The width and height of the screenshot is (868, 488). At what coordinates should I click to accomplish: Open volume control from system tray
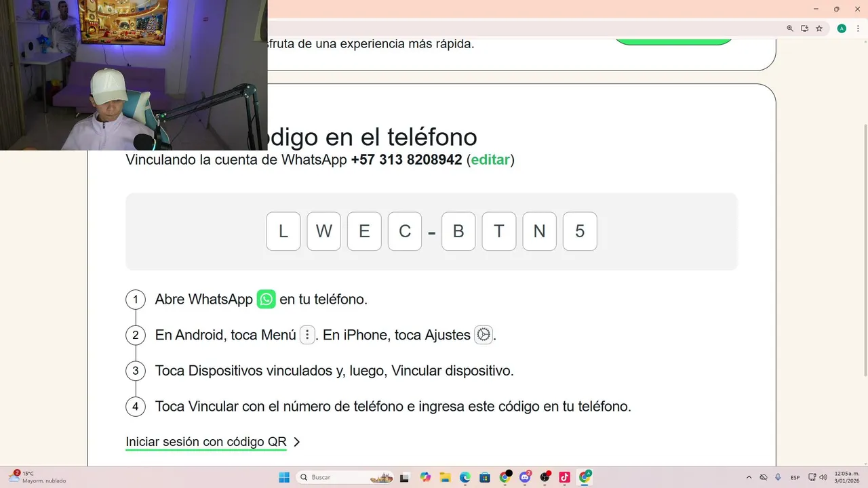coord(823,477)
